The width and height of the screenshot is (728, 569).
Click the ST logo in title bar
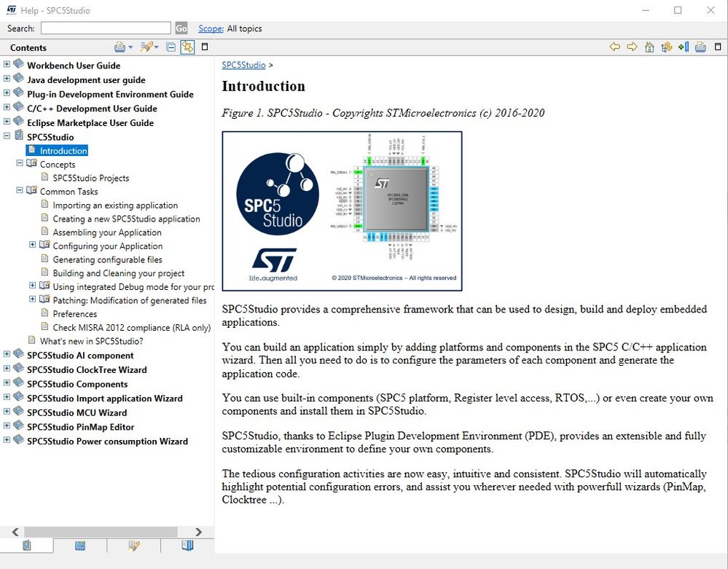pyautogui.click(x=12, y=9)
